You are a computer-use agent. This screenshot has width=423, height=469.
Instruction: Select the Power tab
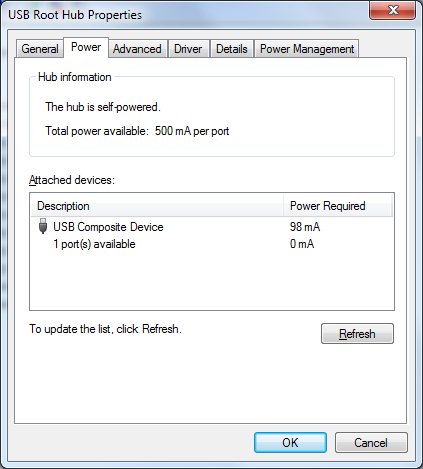pyautogui.click(x=86, y=47)
